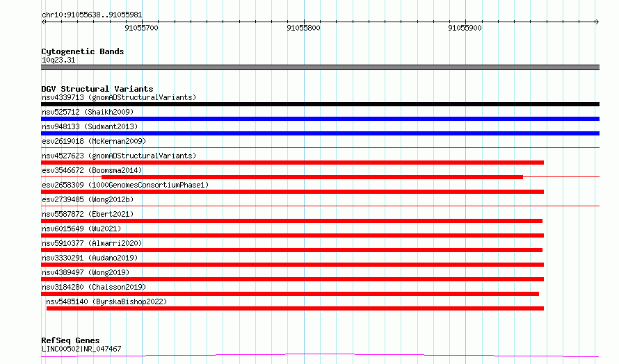The height and width of the screenshot is (364, 619).
Task: Click the RefSeq Genes track title
Action: click(70, 340)
